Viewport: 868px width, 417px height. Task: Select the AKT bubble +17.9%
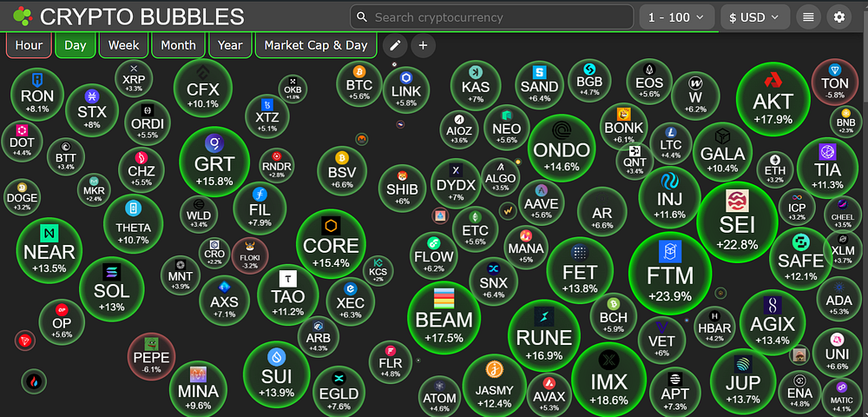(x=773, y=100)
